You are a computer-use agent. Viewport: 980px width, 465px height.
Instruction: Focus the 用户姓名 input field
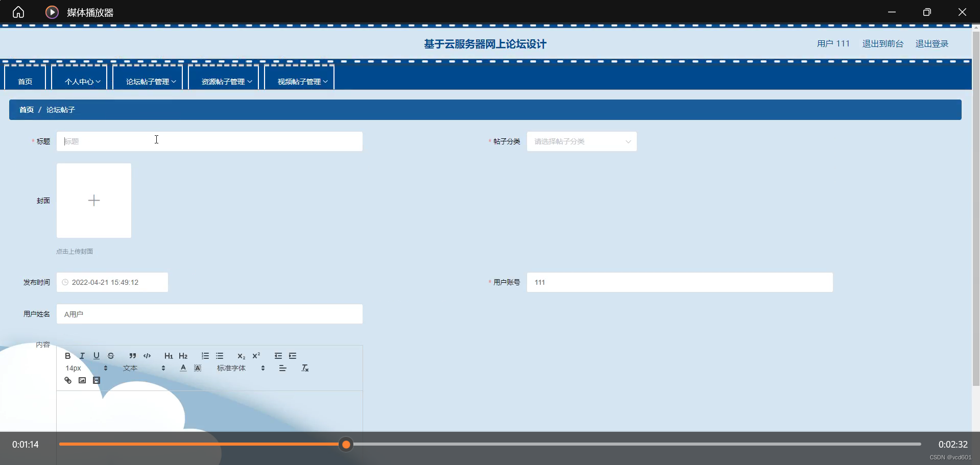coord(209,314)
